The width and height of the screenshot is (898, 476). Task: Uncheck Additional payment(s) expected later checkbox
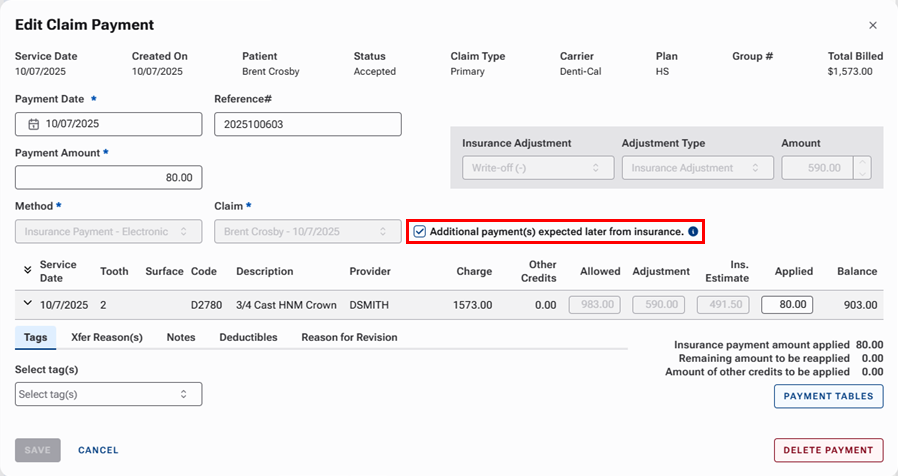click(x=420, y=232)
